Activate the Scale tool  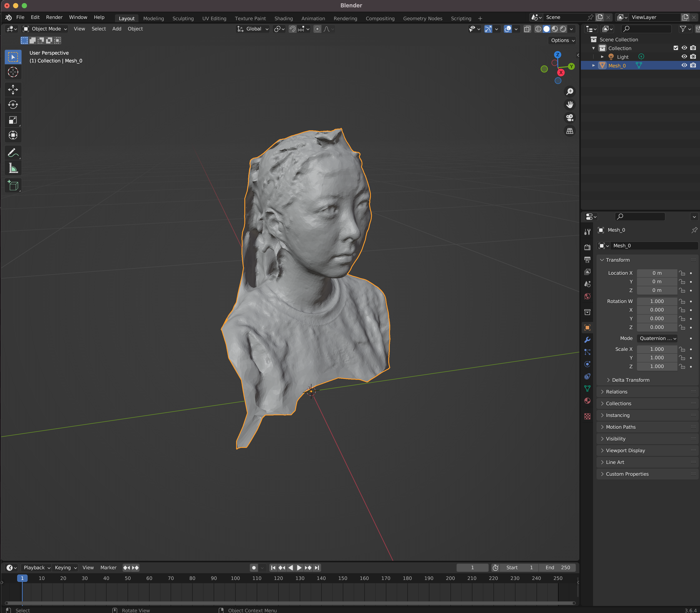tap(13, 120)
